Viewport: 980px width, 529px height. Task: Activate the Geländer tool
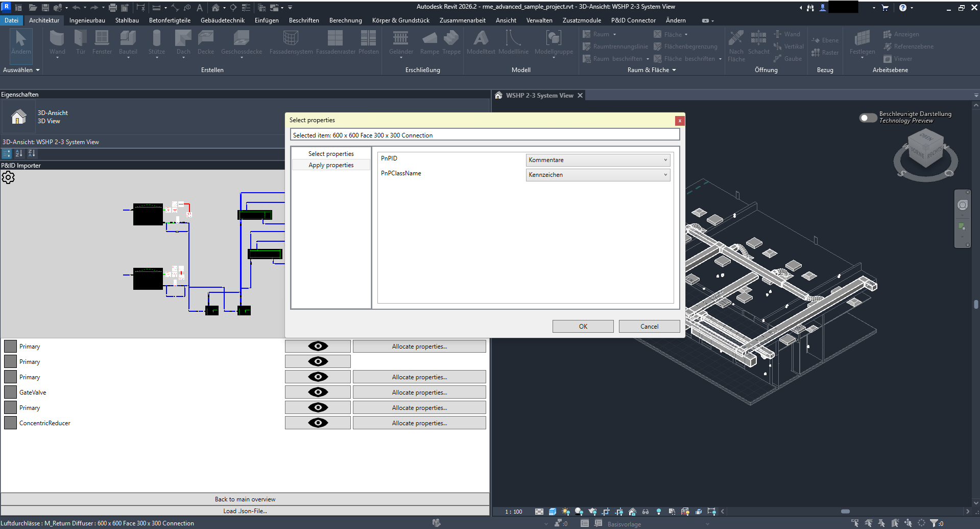point(400,42)
